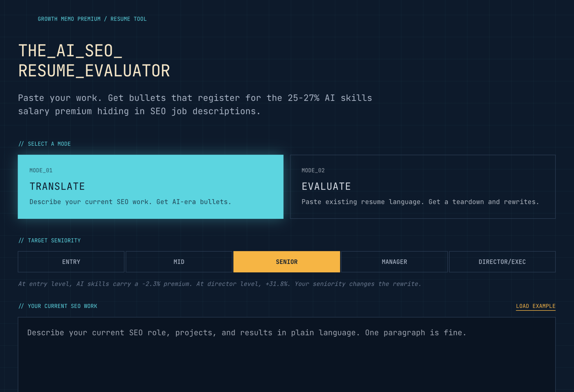Choose MID target seniority
Screen dimensions: 574x392
click(179, 262)
